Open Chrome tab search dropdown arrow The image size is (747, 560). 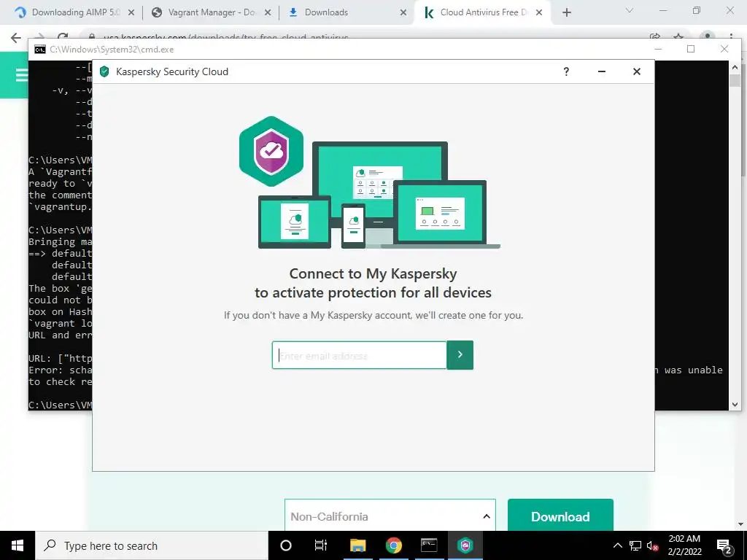click(630, 10)
